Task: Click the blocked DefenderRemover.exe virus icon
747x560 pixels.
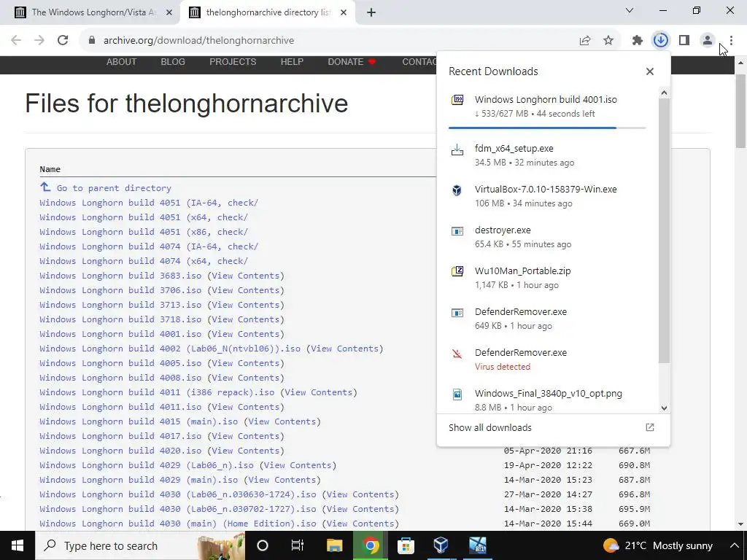Action: tap(457, 354)
